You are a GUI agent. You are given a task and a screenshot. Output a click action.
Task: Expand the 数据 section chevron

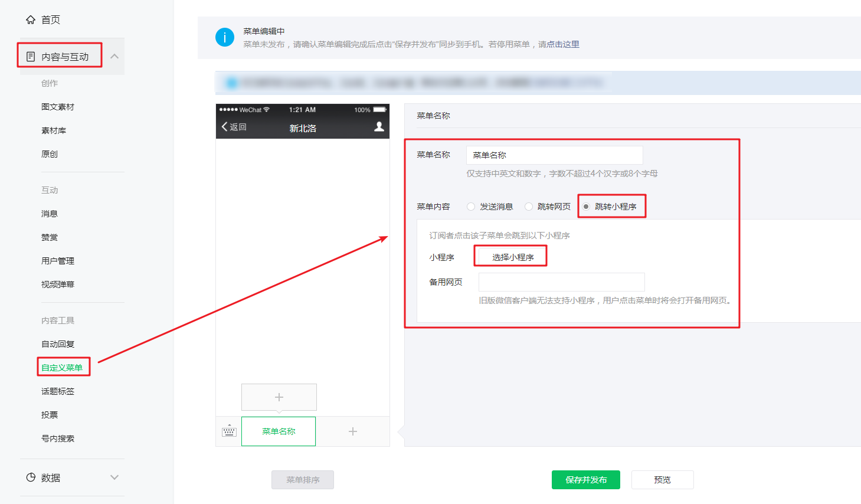click(114, 477)
